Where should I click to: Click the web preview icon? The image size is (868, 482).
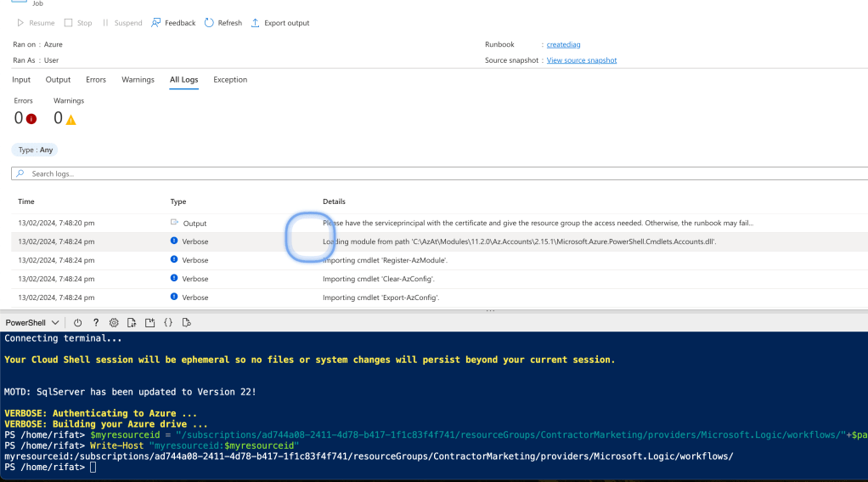187,322
